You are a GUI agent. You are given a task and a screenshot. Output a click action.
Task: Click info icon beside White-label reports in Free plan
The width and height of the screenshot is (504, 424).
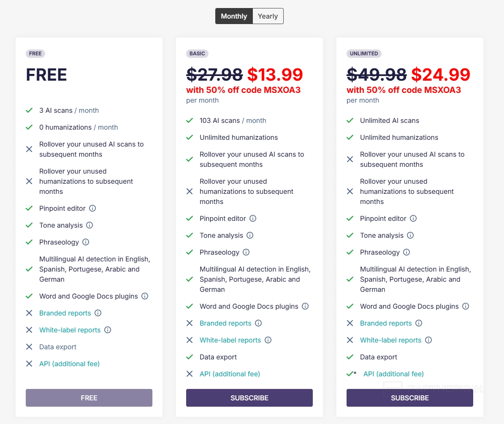click(108, 330)
